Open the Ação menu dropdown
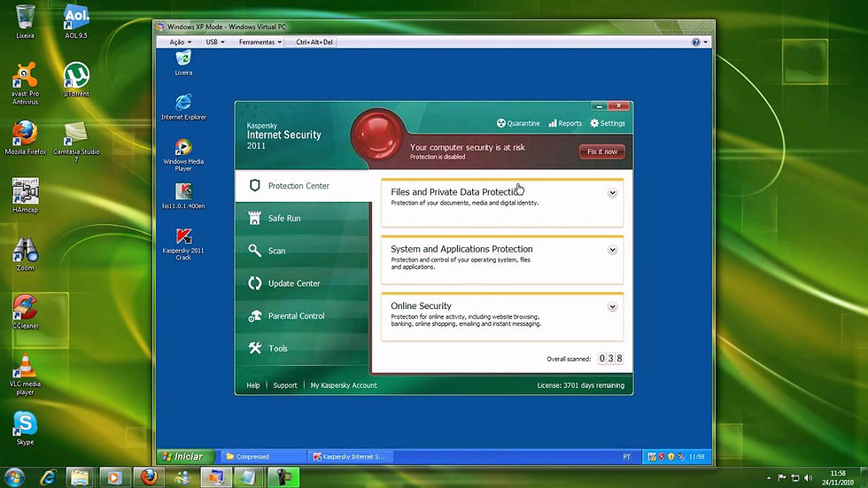Image resolution: width=868 pixels, height=488 pixels. click(180, 42)
